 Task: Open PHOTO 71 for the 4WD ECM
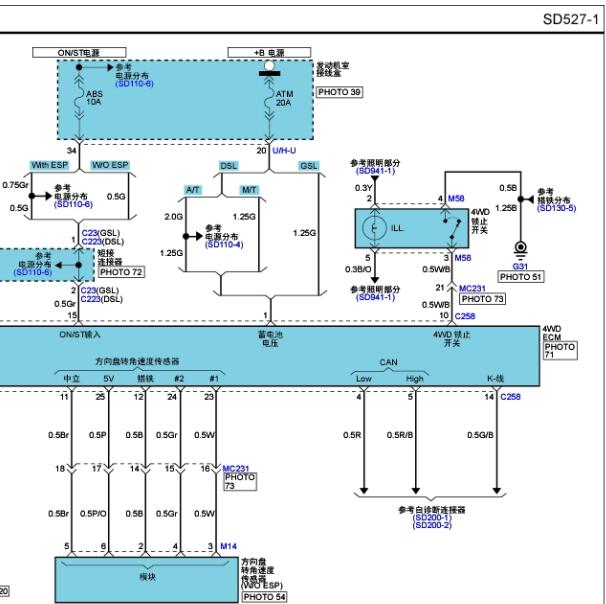click(560, 350)
